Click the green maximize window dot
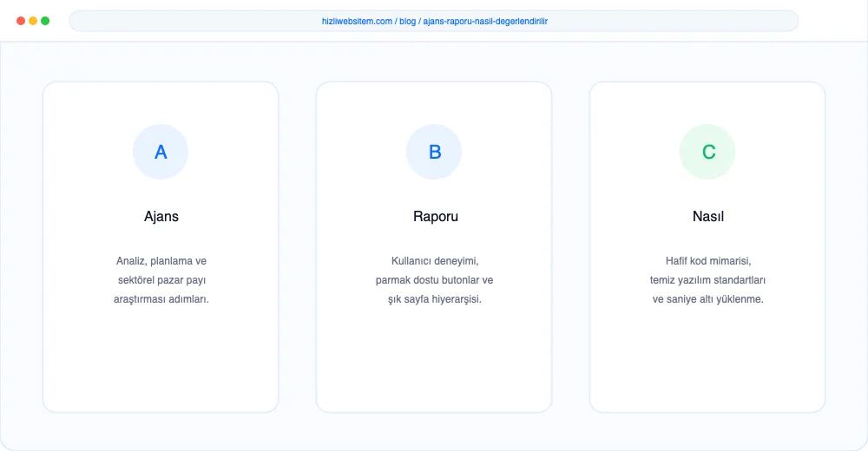This screenshot has height=451, width=868. coord(45,21)
